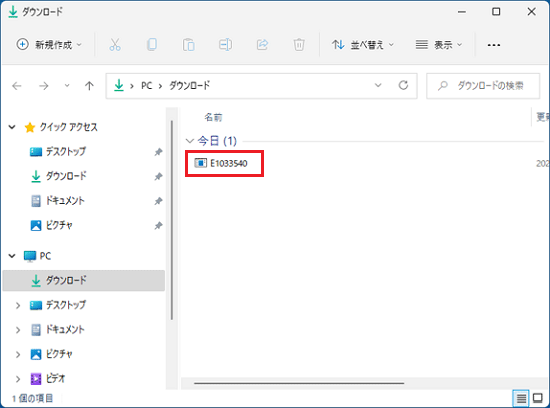
Task: Open ダウンロード in Quick Access
Action: click(x=66, y=176)
